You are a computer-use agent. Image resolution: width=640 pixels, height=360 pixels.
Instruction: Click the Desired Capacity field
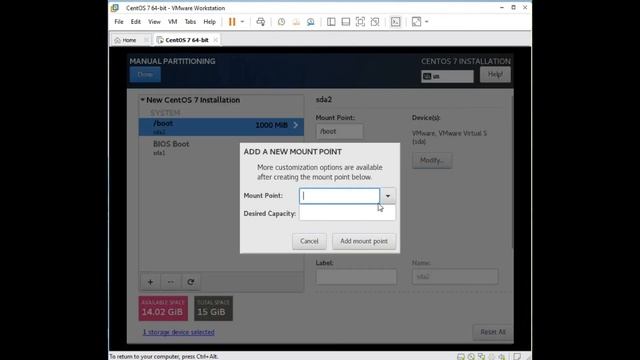[x=347, y=213]
